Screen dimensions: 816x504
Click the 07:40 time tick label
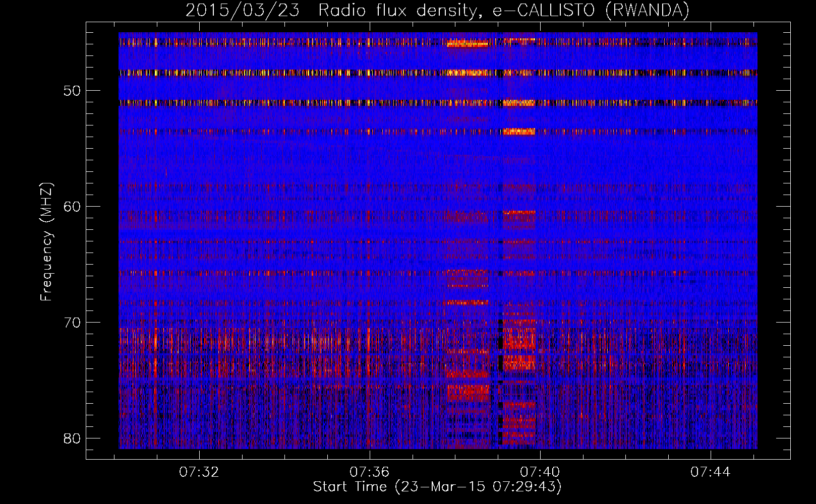point(540,472)
